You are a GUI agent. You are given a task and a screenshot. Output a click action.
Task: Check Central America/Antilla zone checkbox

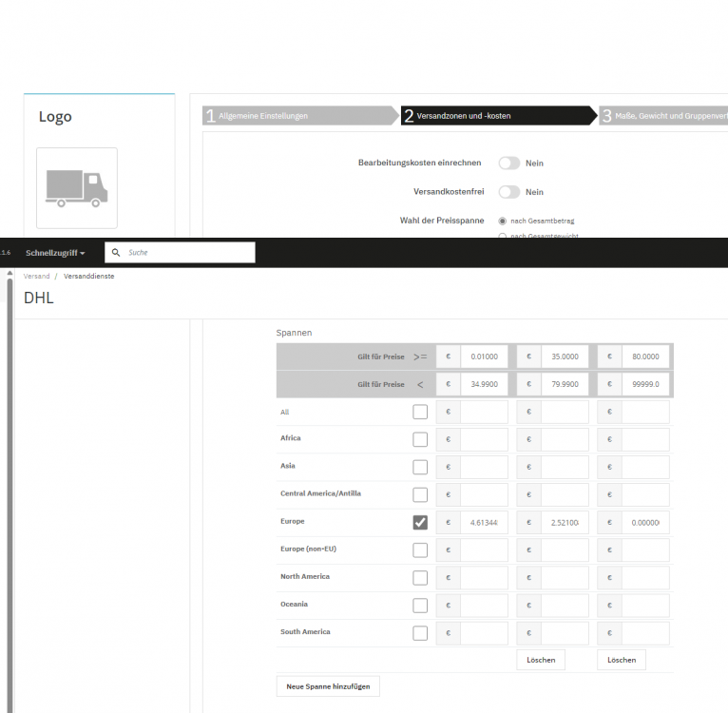point(420,494)
